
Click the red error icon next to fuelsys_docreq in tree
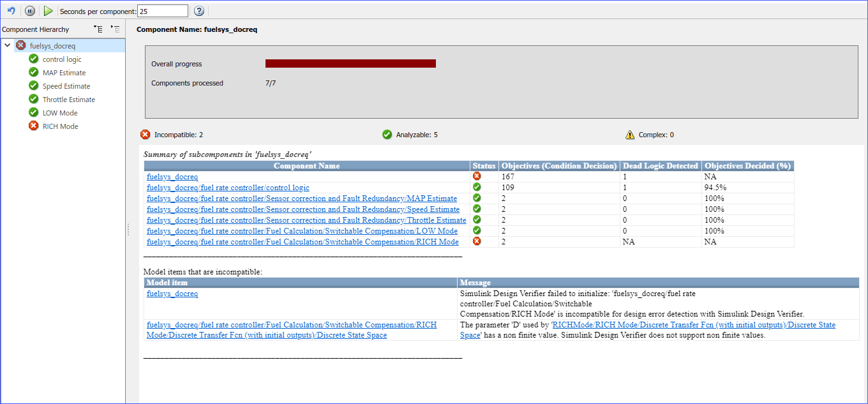(20, 45)
